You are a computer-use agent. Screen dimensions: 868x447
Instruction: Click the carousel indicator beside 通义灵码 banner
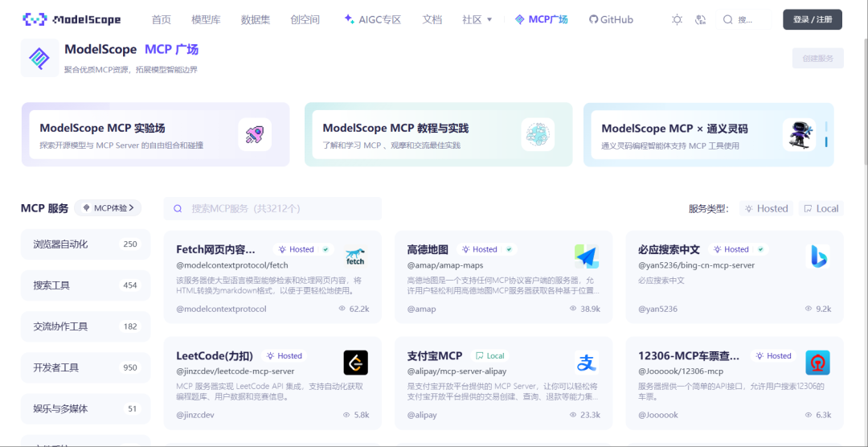(x=826, y=134)
